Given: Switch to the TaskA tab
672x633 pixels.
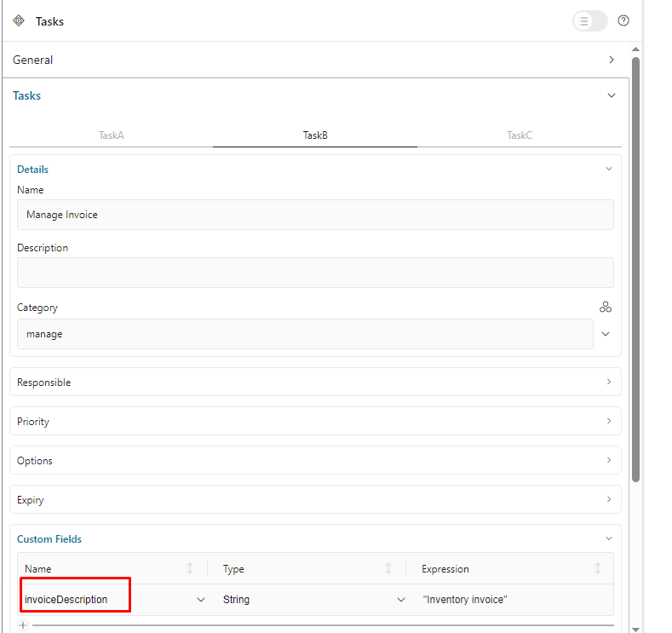Looking at the screenshot, I should (111, 135).
